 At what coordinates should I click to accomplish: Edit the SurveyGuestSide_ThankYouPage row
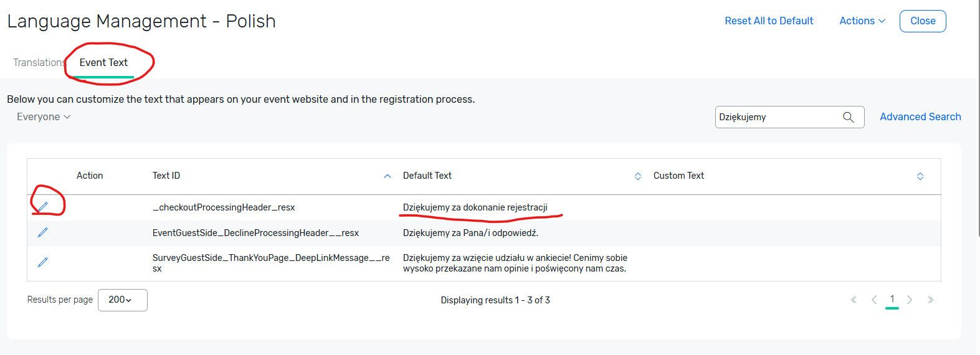pos(43,262)
